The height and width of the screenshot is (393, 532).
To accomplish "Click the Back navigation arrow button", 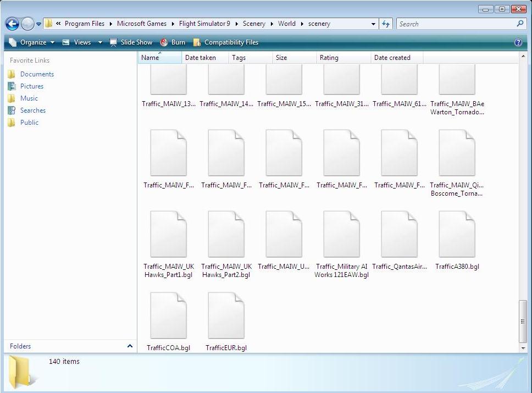I will point(12,24).
